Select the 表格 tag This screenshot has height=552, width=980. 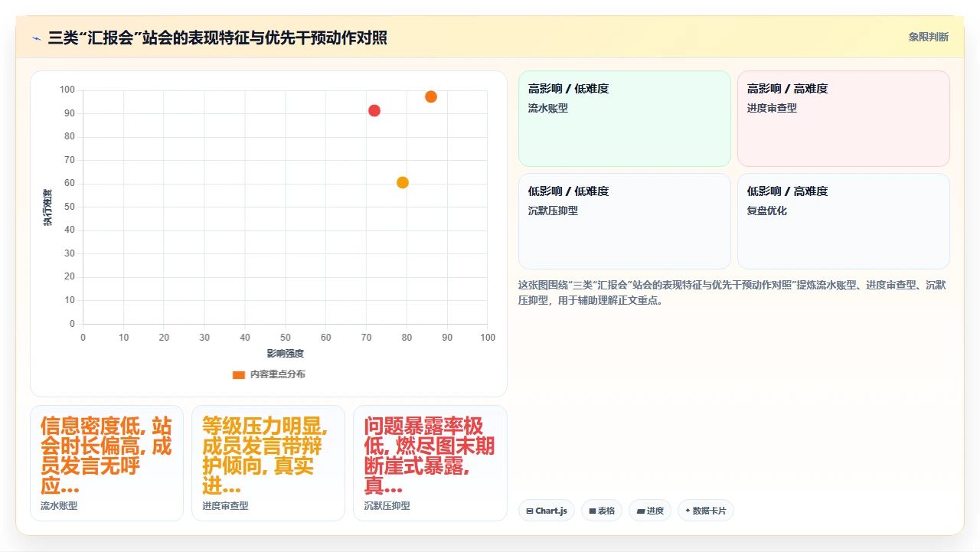[x=602, y=511]
